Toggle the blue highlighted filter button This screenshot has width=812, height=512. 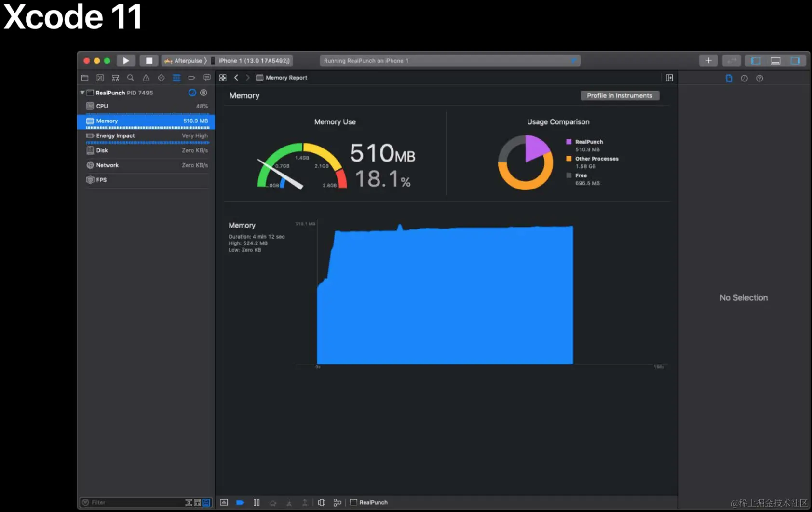206,502
